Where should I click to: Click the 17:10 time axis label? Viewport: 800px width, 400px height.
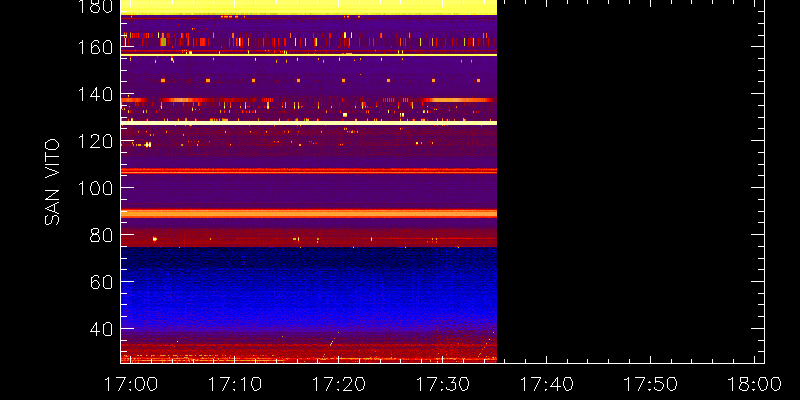(234, 384)
